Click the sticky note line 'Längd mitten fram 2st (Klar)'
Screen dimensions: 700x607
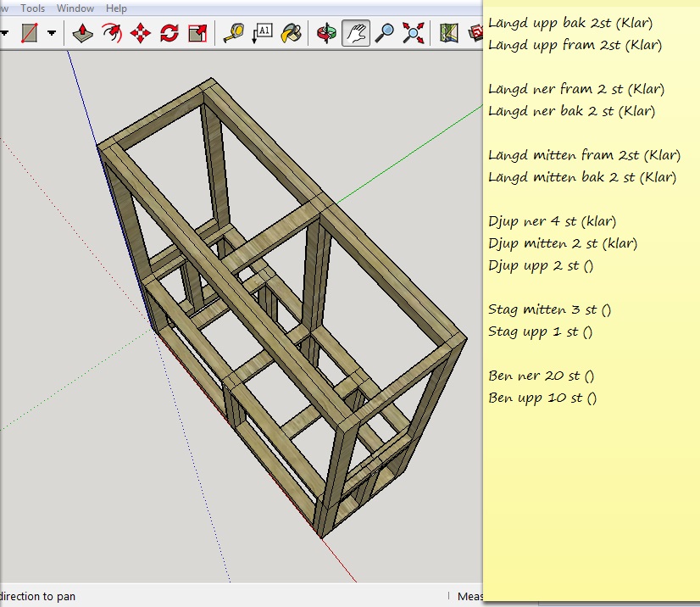coord(585,155)
